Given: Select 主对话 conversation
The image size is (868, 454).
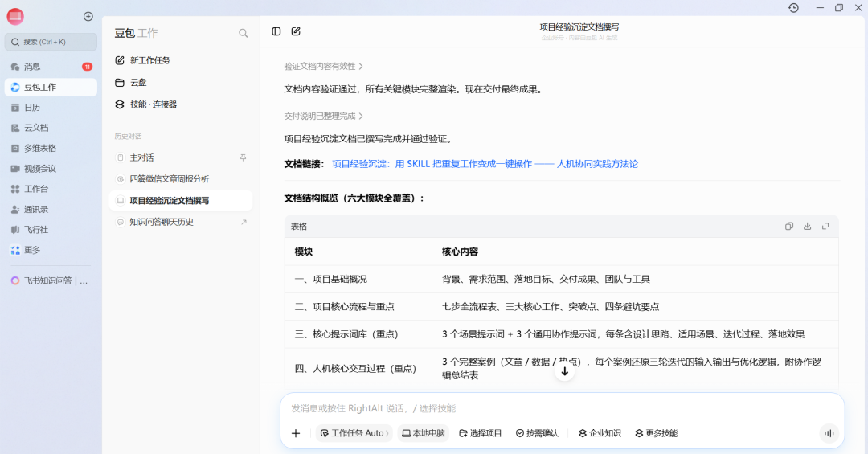Looking at the screenshot, I should [181, 157].
